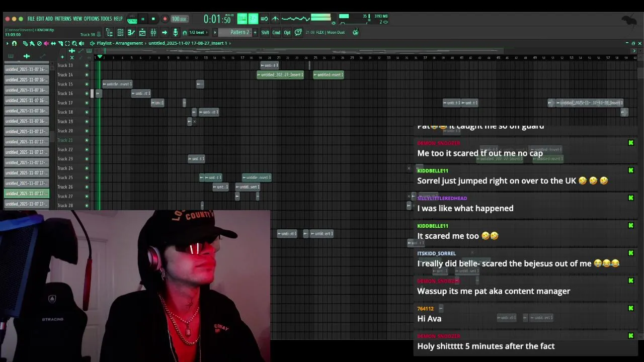Screen dimensions: 644x362
Task: Add a new playlist track with plus
Action: point(62,57)
